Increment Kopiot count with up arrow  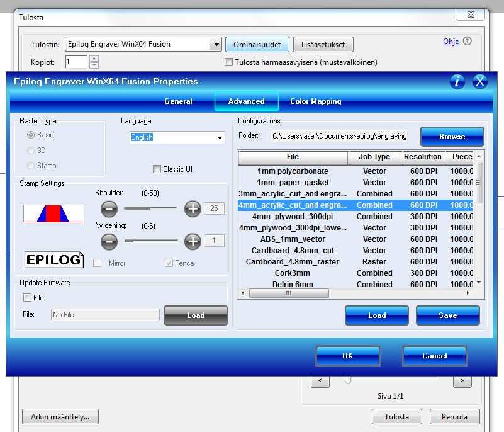click(x=94, y=58)
